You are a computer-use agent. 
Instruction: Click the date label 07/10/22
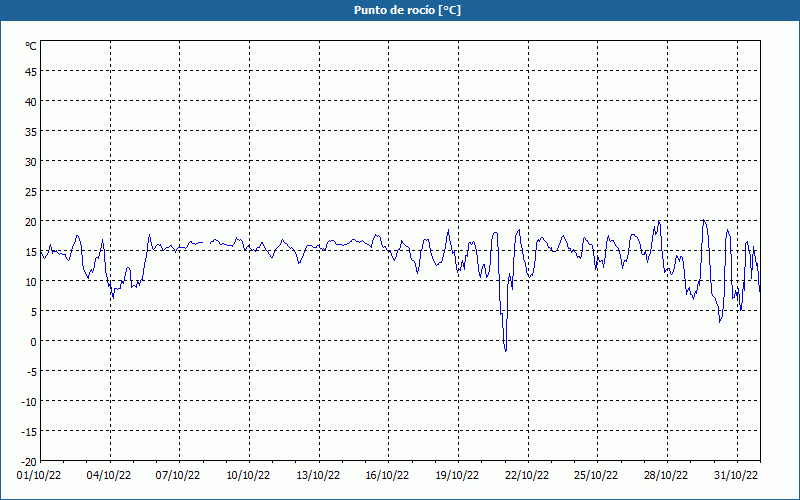click(x=178, y=476)
